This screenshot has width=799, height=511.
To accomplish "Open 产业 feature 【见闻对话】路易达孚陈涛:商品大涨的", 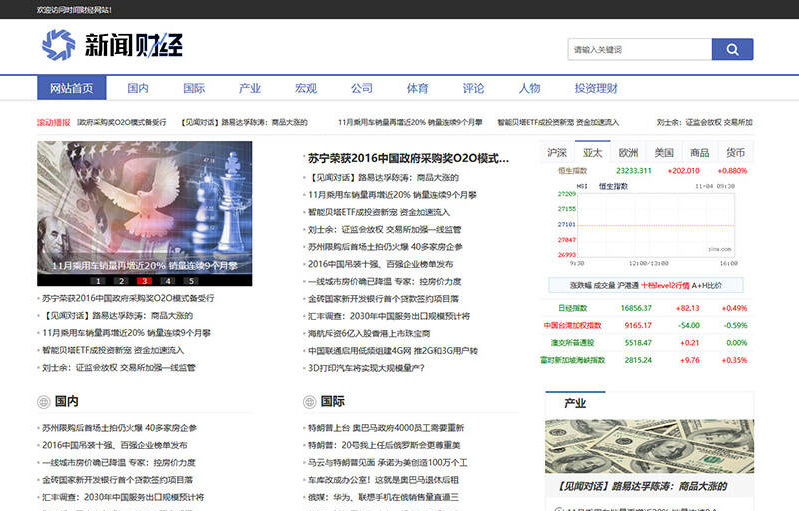I will [x=642, y=487].
